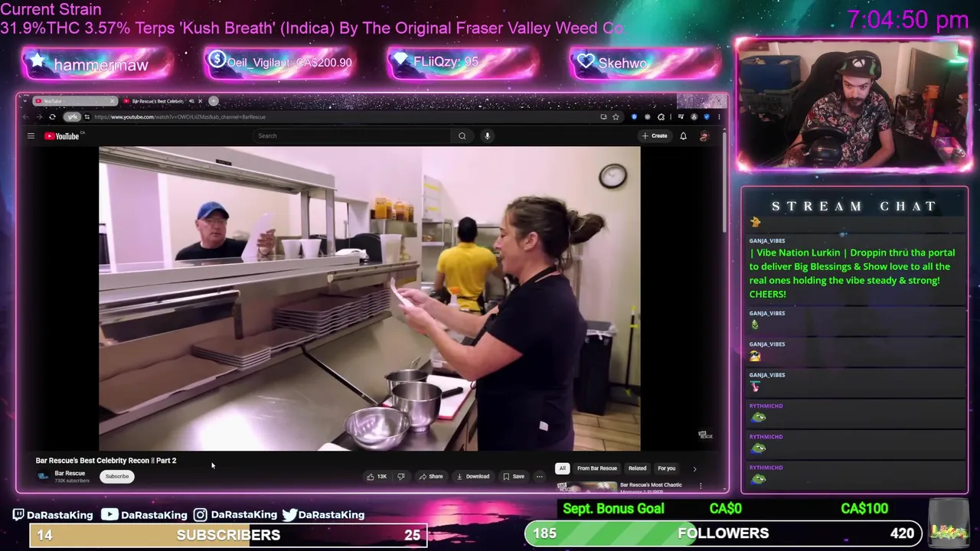Click the Bar Rescue channel avatar
Image resolution: width=980 pixels, height=551 pixels.
tap(43, 477)
